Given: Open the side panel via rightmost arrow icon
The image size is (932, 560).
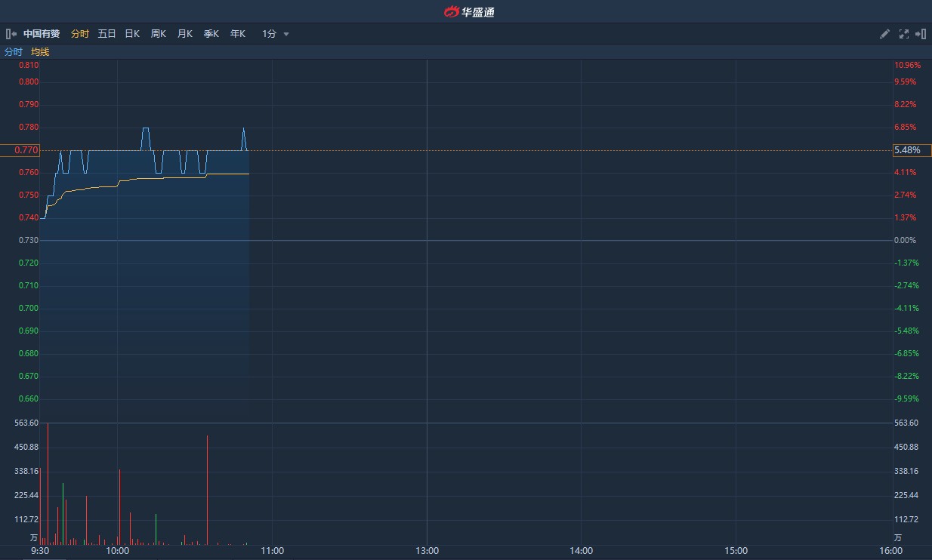Looking at the screenshot, I should (x=921, y=34).
